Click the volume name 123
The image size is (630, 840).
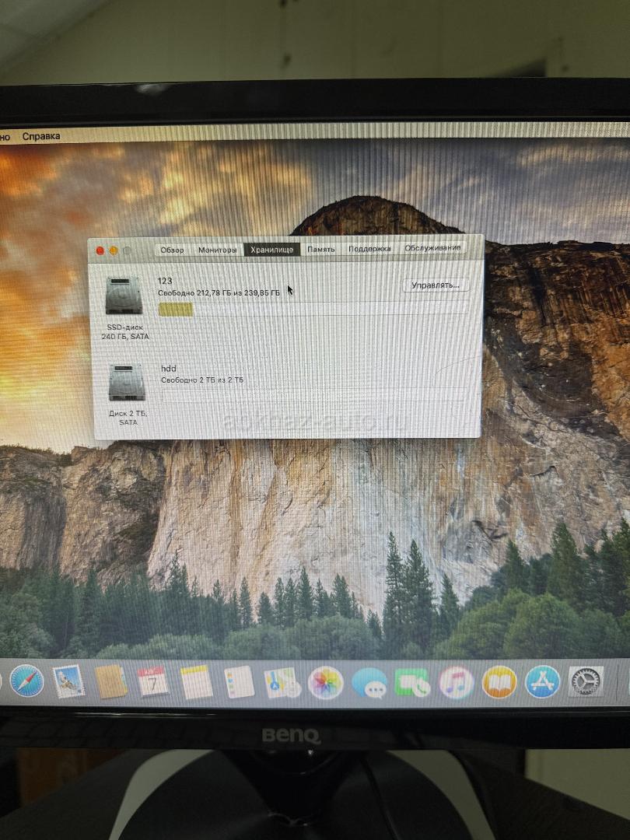[165, 281]
